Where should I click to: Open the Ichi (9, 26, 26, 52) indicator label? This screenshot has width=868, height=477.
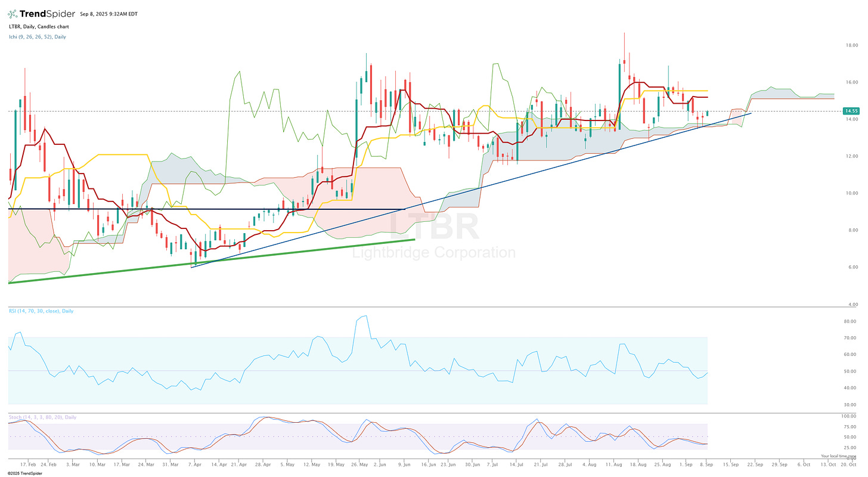coord(37,37)
